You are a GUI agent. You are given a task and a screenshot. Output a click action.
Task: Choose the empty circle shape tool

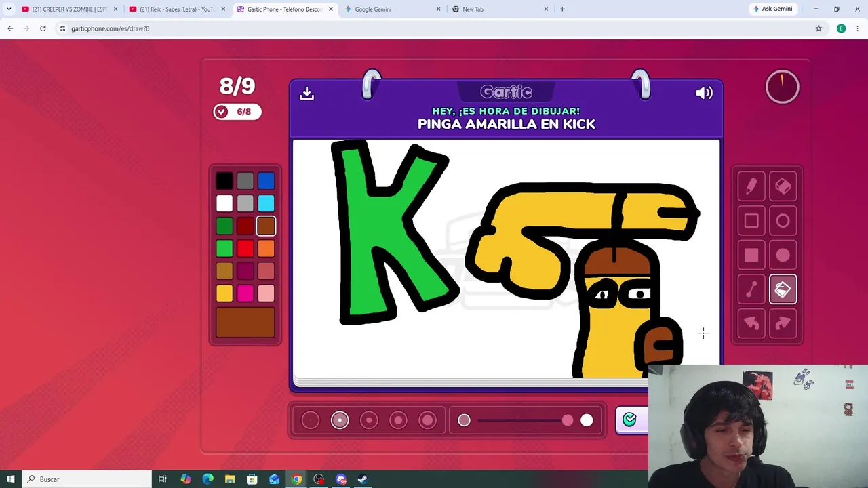(x=783, y=221)
